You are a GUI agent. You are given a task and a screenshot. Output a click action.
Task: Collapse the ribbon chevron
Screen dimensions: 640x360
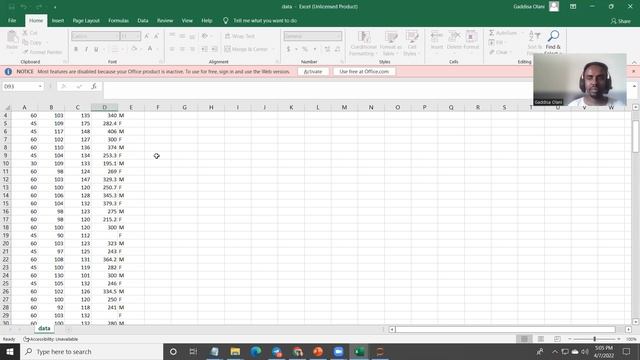(x=634, y=62)
